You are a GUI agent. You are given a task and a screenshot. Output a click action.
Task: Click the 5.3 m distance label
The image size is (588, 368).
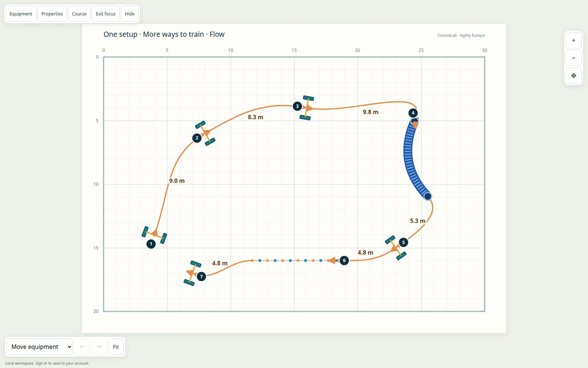[418, 221]
